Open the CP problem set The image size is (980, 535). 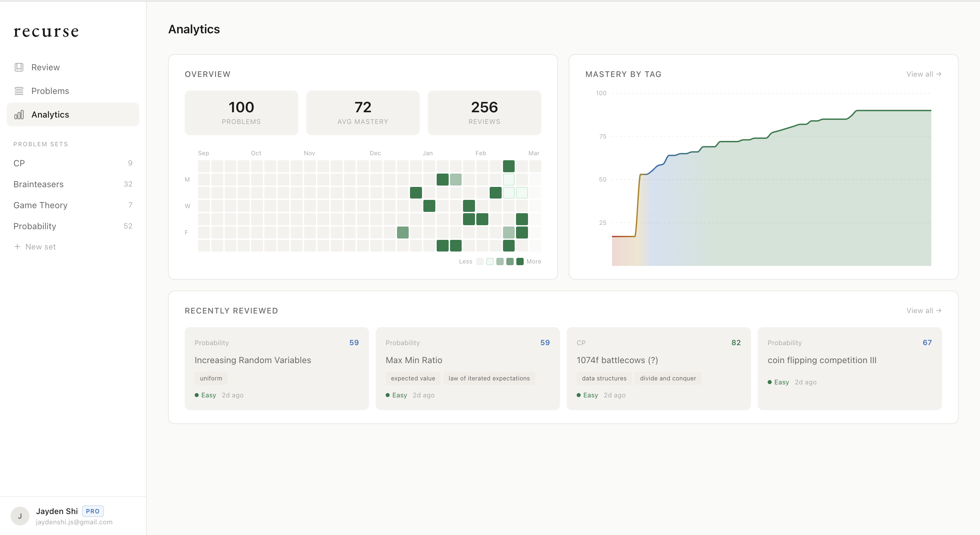19,163
